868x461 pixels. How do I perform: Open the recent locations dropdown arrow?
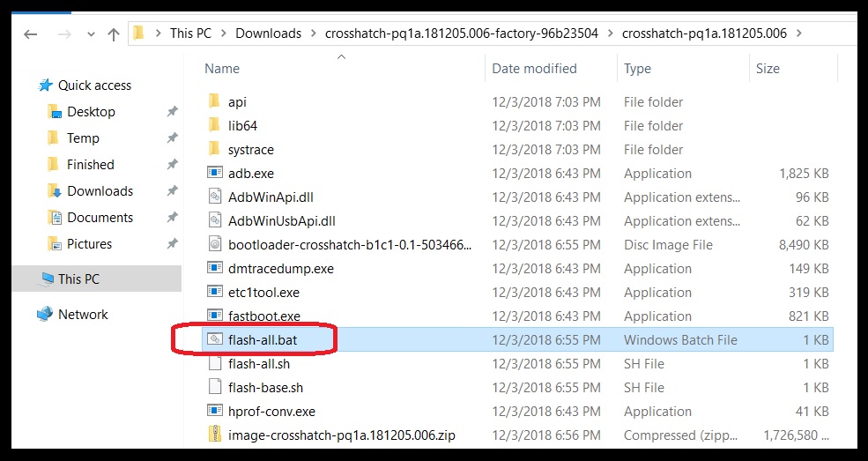(x=91, y=34)
